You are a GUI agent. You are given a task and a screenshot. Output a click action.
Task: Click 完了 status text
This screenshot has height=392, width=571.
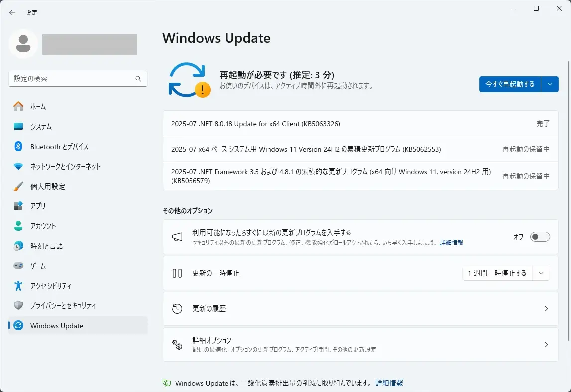coord(543,124)
